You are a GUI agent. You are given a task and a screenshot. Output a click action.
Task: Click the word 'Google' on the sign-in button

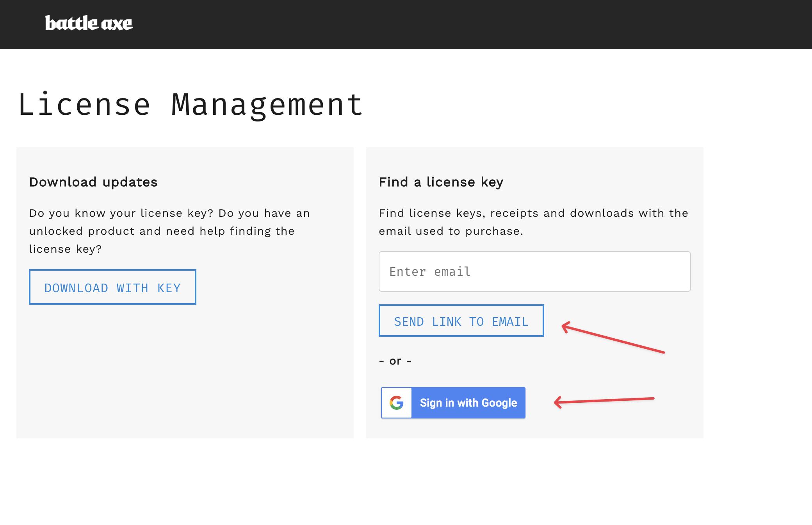(499, 403)
